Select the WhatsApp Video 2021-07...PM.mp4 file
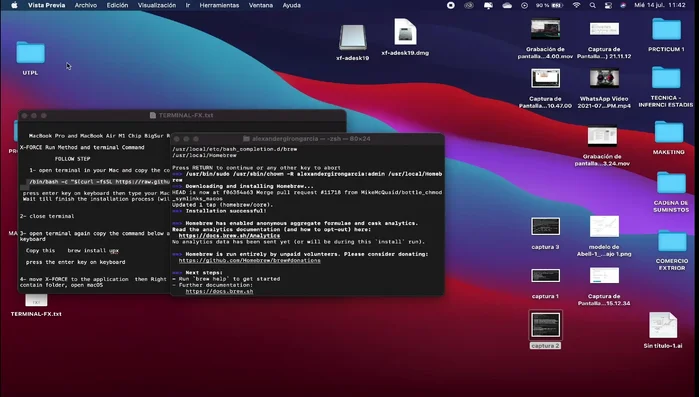This screenshot has width=699, height=397. (604, 79)
